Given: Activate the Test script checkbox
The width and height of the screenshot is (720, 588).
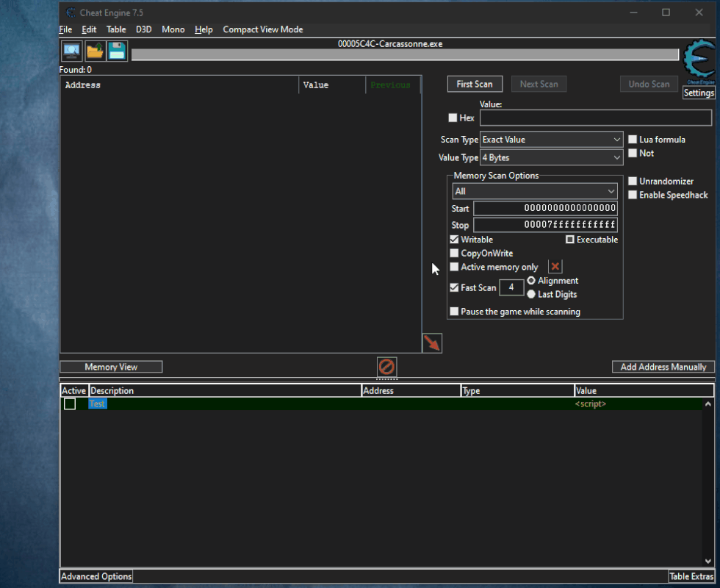Looking at the screenshot, I should click(x=70, y=404).
